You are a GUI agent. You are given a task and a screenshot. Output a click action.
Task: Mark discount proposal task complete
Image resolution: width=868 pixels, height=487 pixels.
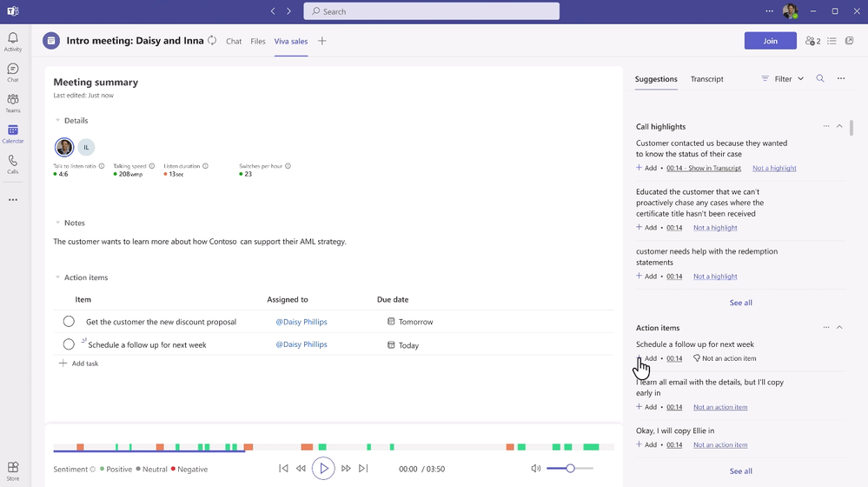69,322
